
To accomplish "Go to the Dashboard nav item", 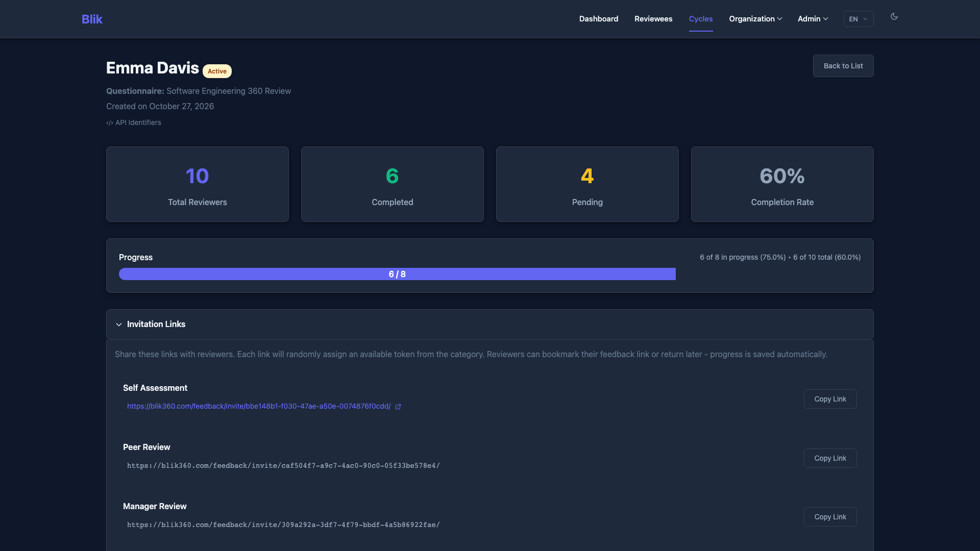I will (x=599, y=19).
